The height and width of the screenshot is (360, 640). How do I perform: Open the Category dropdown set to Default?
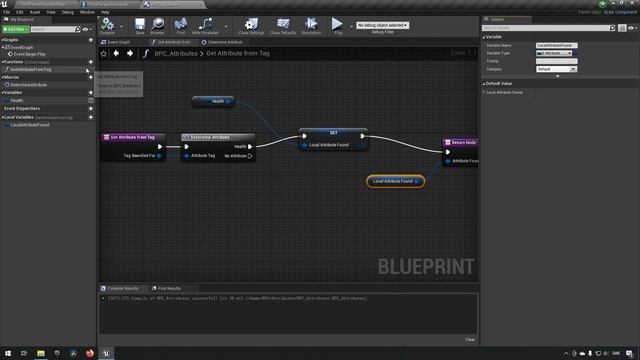[556, 69]
